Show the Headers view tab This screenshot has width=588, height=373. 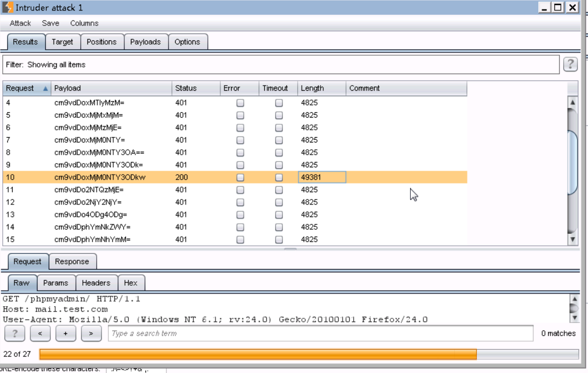[x=96, y=283]
